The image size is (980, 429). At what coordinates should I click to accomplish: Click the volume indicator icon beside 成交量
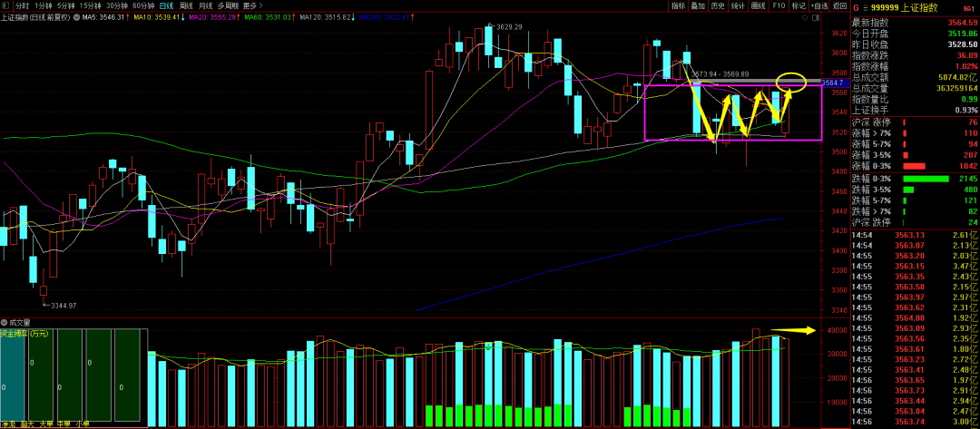tap(4, 323)
